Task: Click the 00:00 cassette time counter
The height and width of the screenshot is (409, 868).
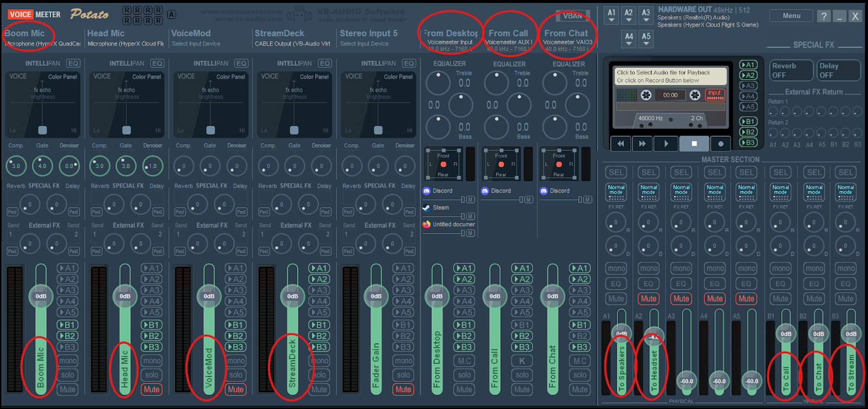Action: (x=671, y=95)
